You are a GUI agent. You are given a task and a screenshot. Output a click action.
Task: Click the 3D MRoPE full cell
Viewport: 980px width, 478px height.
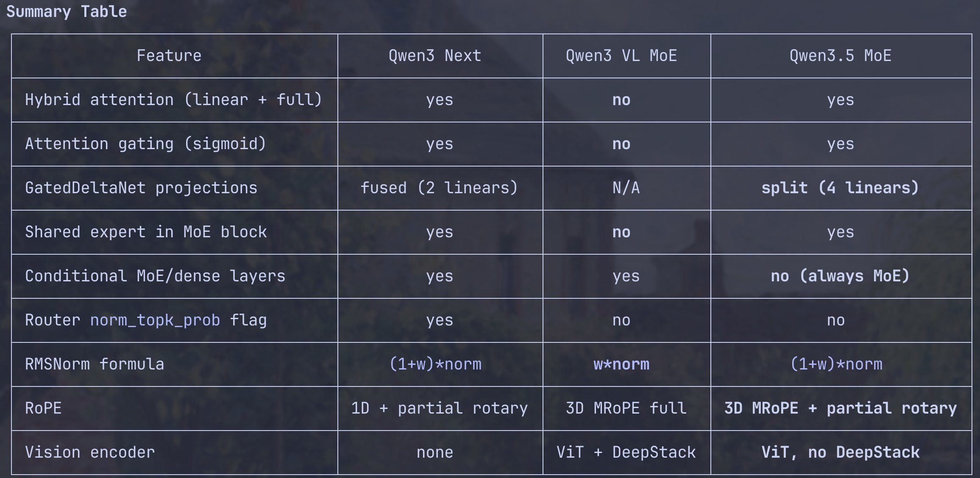pyautogui.click(x=626, y=408)
